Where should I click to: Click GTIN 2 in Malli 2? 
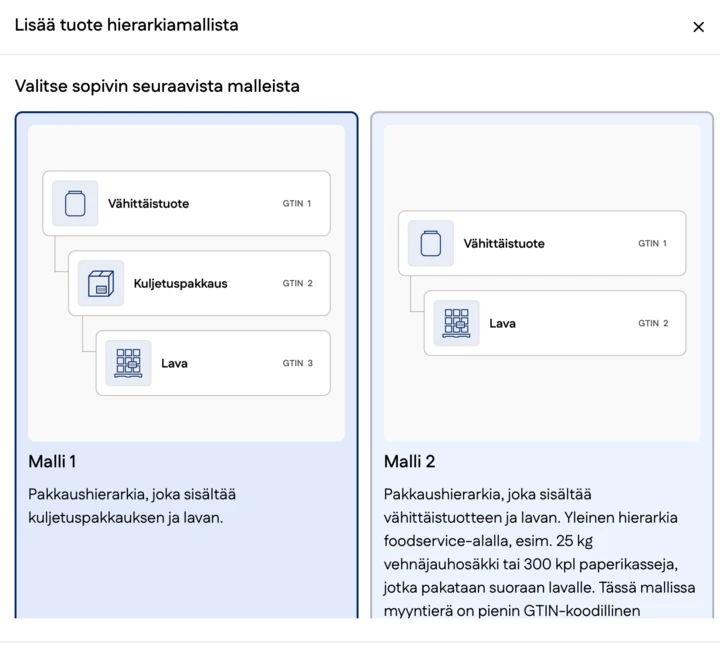coord(653,323)
